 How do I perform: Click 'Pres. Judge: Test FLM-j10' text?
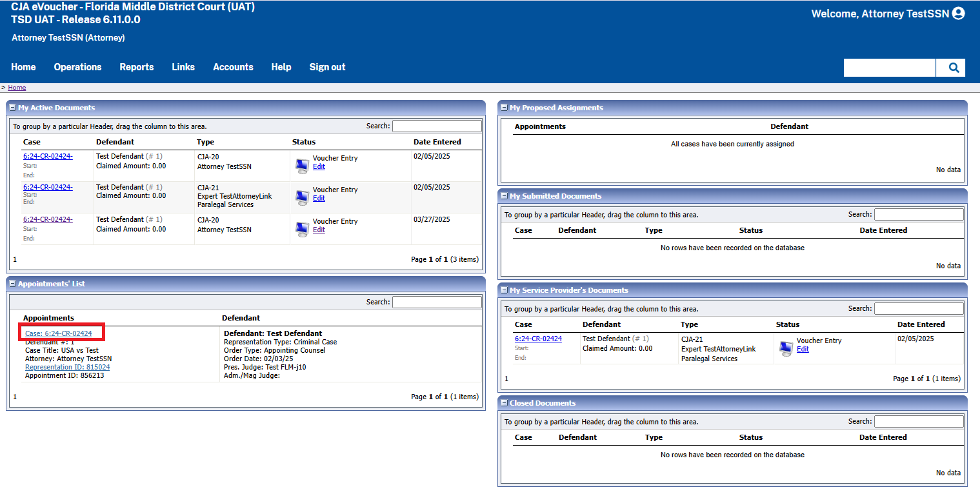click(x=265, y=367)
